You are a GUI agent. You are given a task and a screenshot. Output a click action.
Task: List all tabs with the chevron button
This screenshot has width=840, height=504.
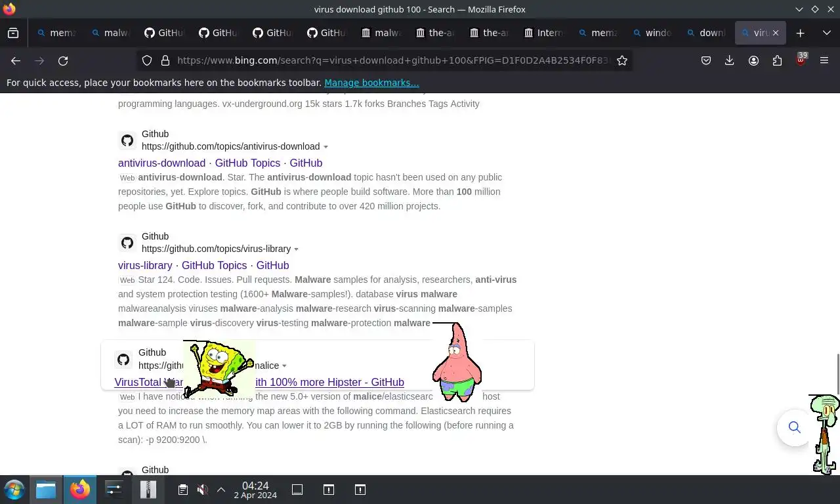click(x=826, y=33)
